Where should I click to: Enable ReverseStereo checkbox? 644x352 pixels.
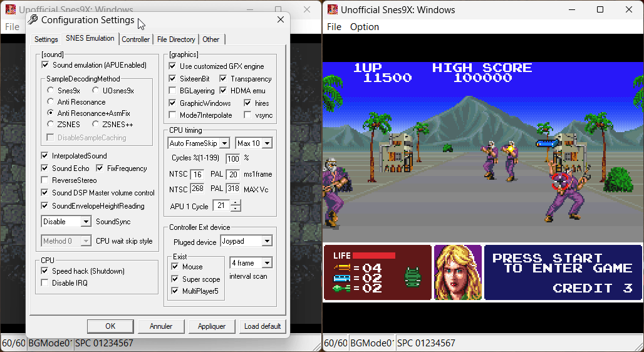[44, 180]
